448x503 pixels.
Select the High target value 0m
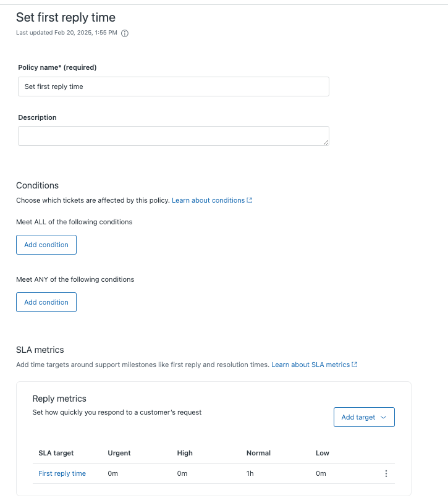tap(181, 473)
